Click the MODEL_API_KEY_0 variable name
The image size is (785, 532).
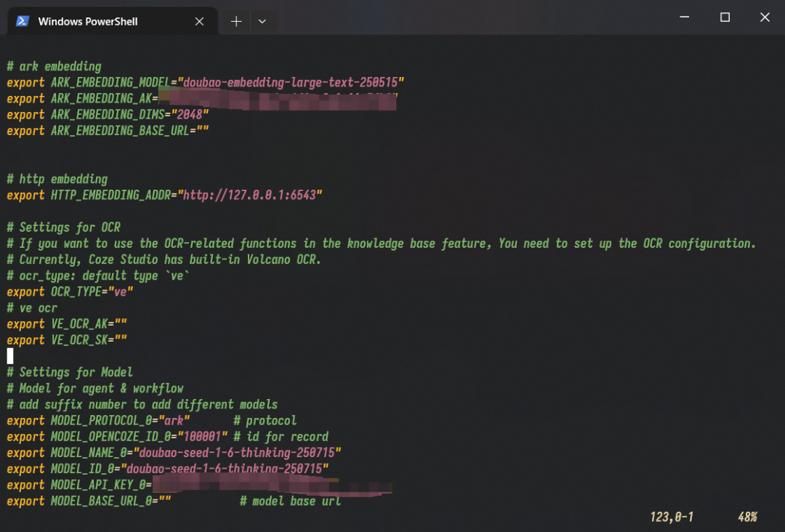(98, 485)
